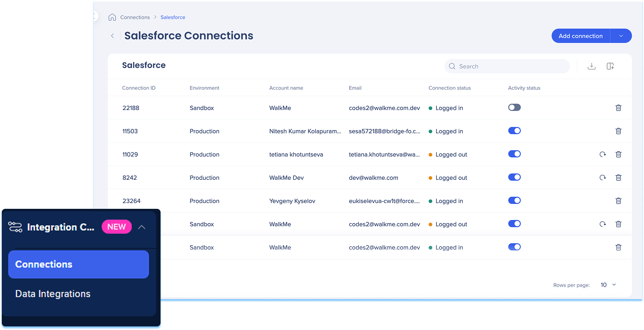Click connection ID 11503
The height and width of the screenshot is (330, 644).
click(x=130, y=131)
